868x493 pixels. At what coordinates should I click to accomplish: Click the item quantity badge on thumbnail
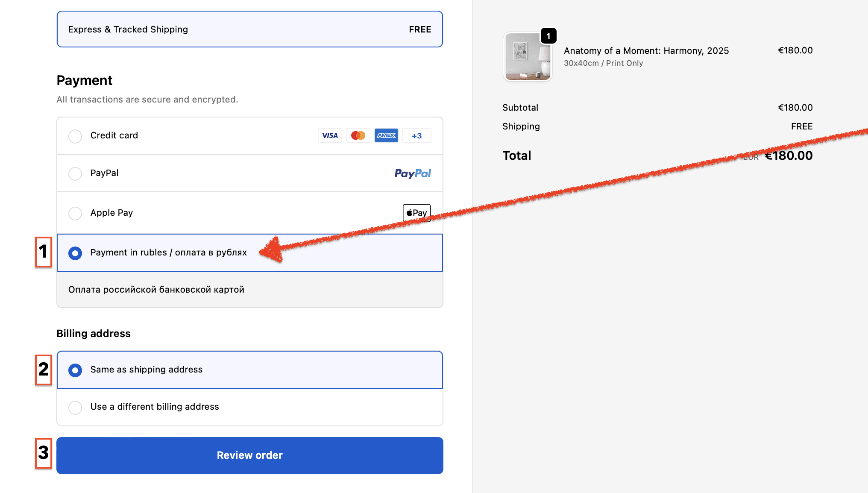548,36
